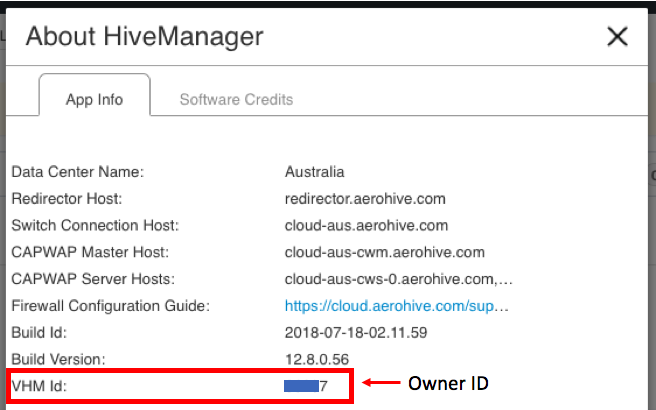656x410 pixels.
Task: Close the About HiveManager dialog
Action: [x=617, y=38]
